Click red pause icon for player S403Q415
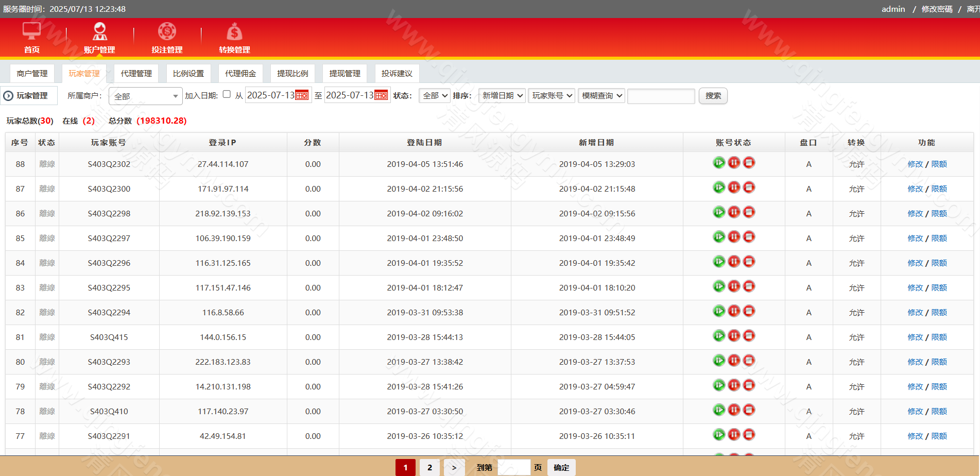 click(x=734, y=336)
